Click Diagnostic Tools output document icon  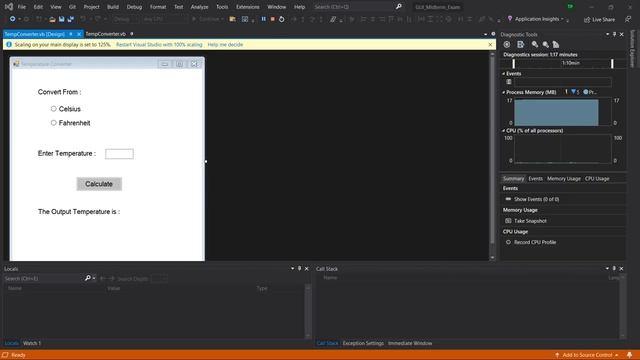click(x=520, y=44)
